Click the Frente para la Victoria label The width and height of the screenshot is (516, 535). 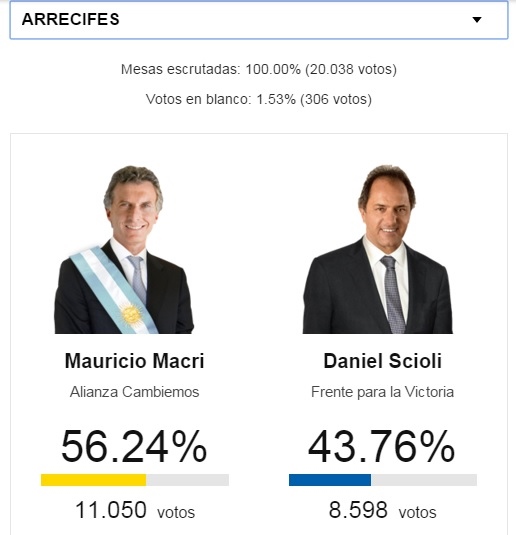[x=383, y=392]
